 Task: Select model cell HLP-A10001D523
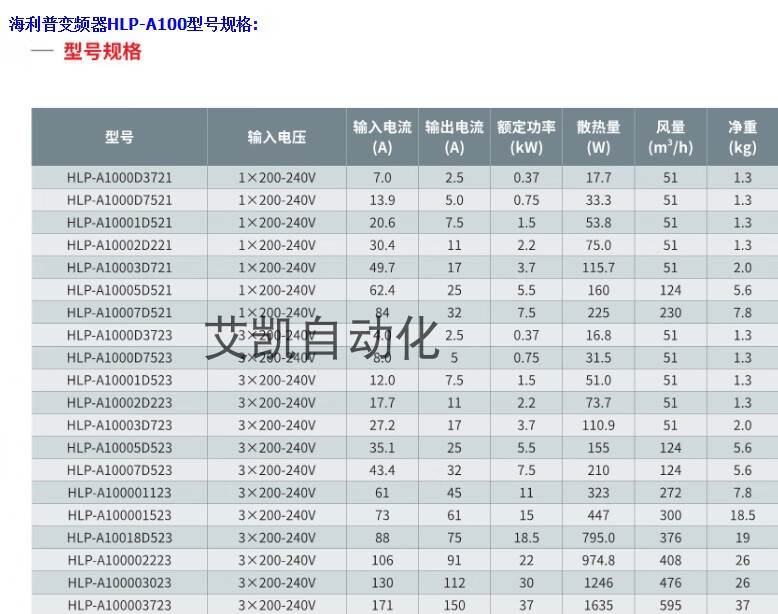click(119, 380)
